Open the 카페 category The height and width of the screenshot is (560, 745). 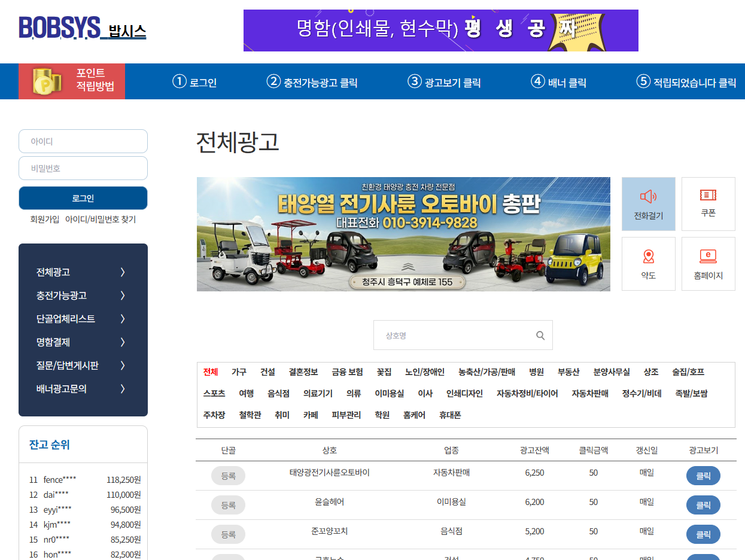(311, 415)
